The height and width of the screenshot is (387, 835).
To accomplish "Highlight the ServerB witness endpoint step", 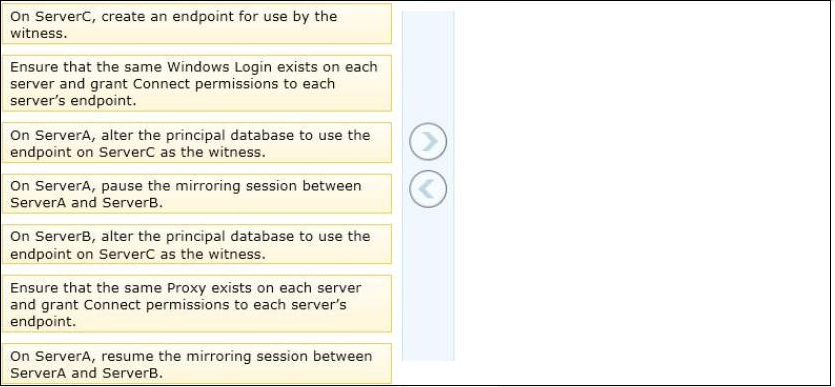I will coord(197,244).
